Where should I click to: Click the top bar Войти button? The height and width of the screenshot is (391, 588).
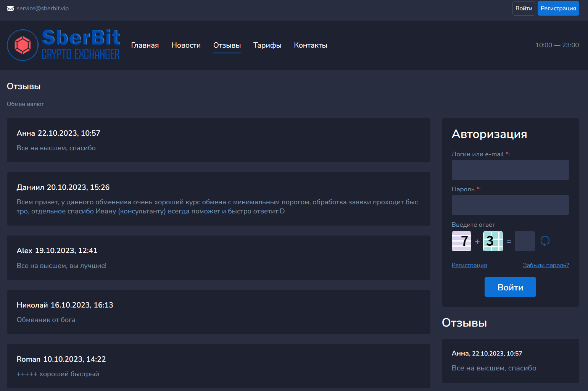click(524, 8)
